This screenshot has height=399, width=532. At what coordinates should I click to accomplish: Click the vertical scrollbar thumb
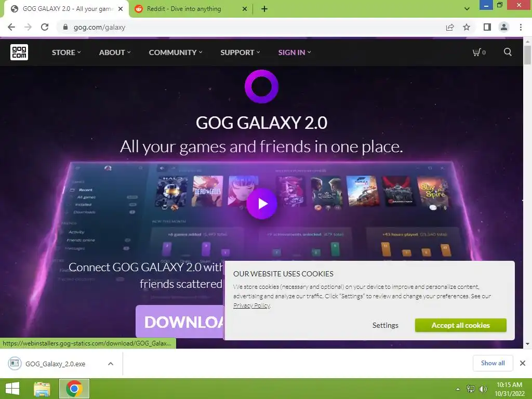point(527,55)
